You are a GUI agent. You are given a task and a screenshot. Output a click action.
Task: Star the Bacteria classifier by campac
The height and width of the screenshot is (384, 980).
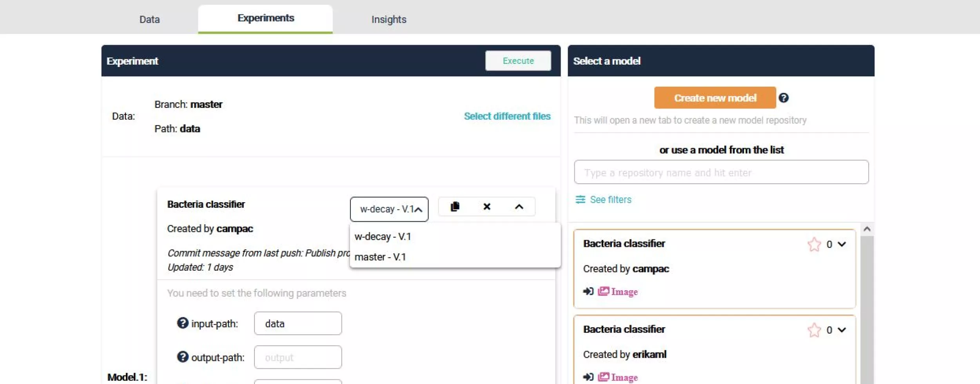814,245
